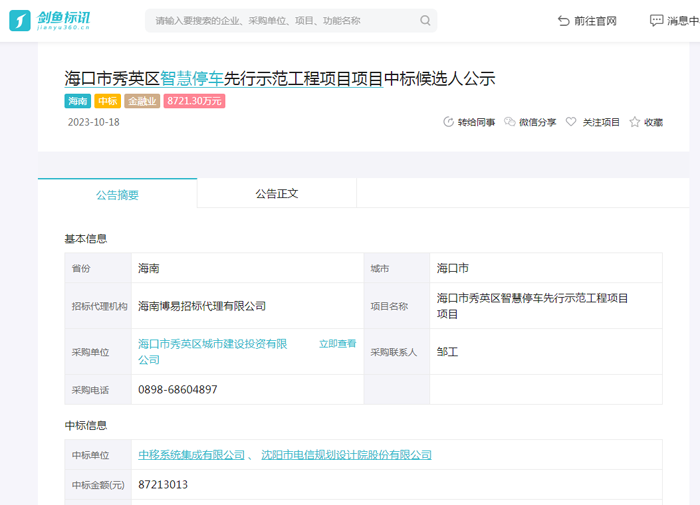This screenshot has width=700, height=505.
Task: Click the 转给同事 forward icon
Action: tap(448, 122)
